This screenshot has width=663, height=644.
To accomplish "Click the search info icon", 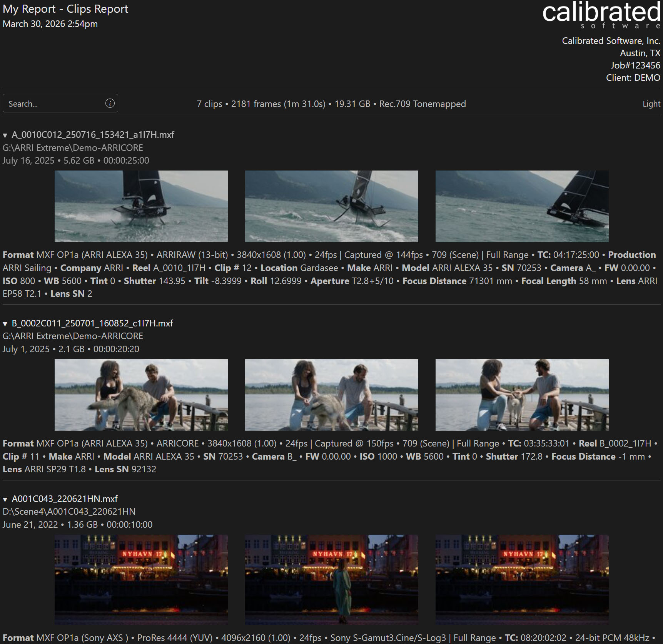I will (110, 104).
